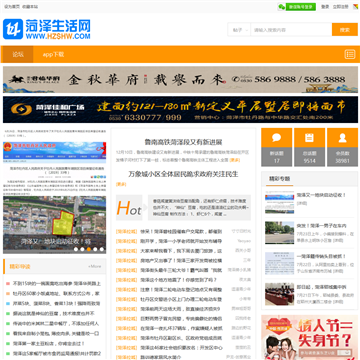Open the carousel slide with yellow land map
The image size is (360, 360).
55,225
